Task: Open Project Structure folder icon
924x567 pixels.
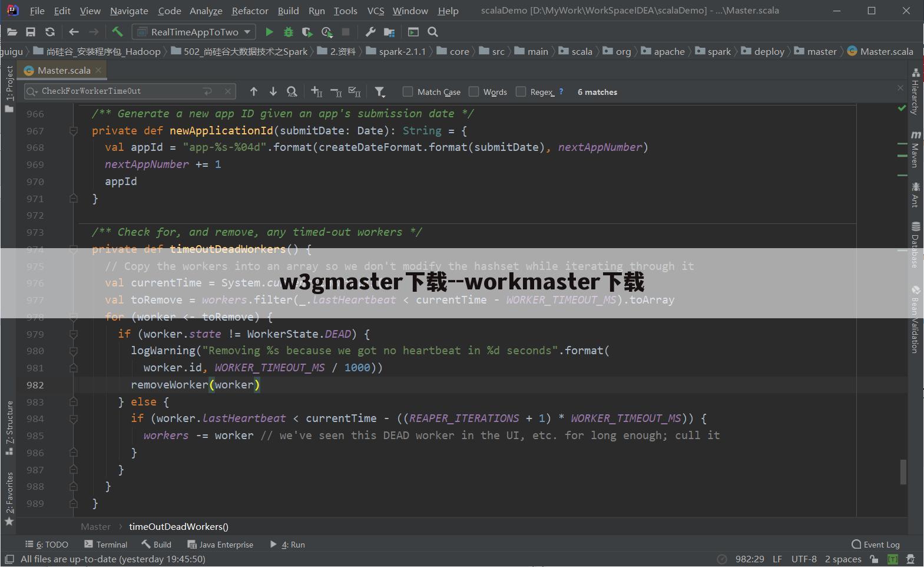Action: pyautogui.click(x=389, y=32)
